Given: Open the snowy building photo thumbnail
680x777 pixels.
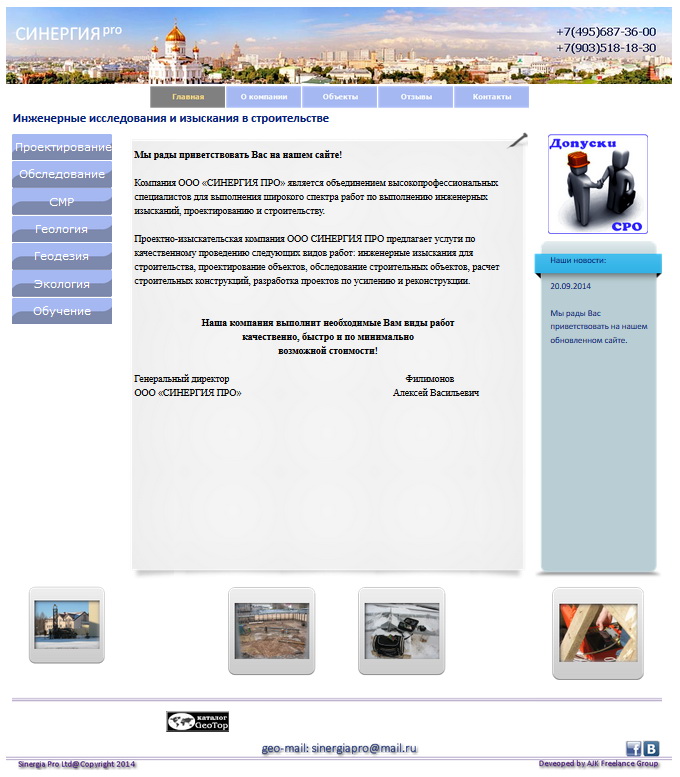Looking at the screenshot, I should coord(67,625).
